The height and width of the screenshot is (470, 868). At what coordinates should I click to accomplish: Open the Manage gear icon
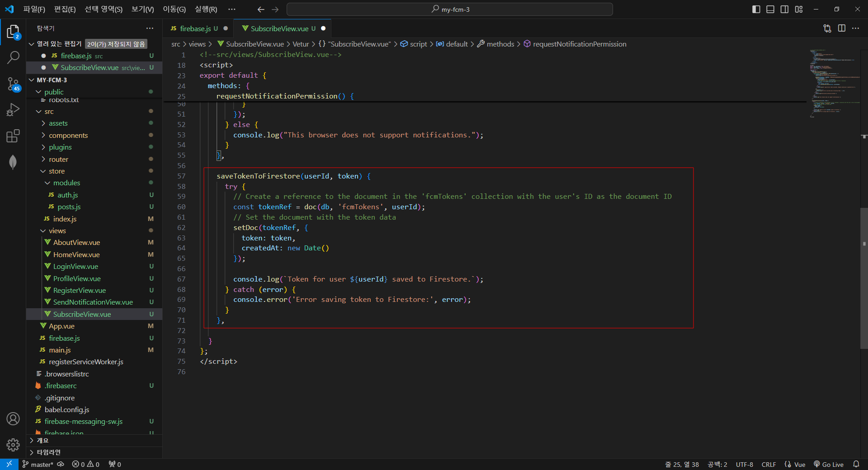(13, 445)
